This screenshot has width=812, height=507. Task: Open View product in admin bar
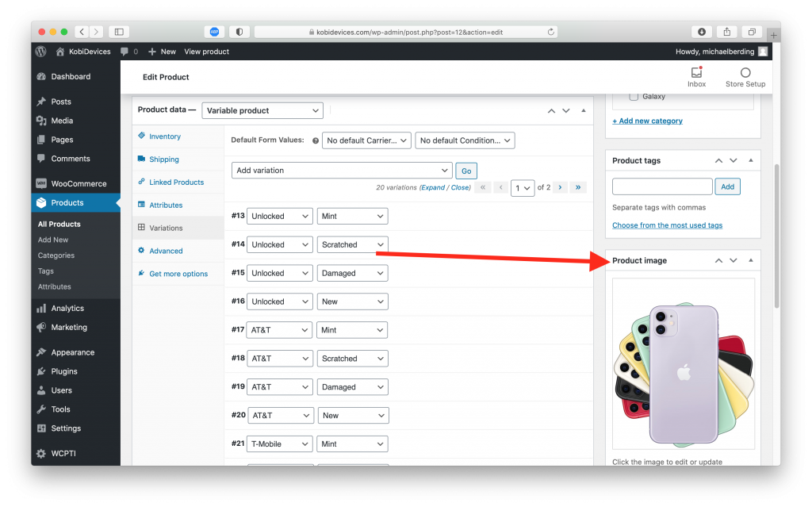click(x=207, y=52)
